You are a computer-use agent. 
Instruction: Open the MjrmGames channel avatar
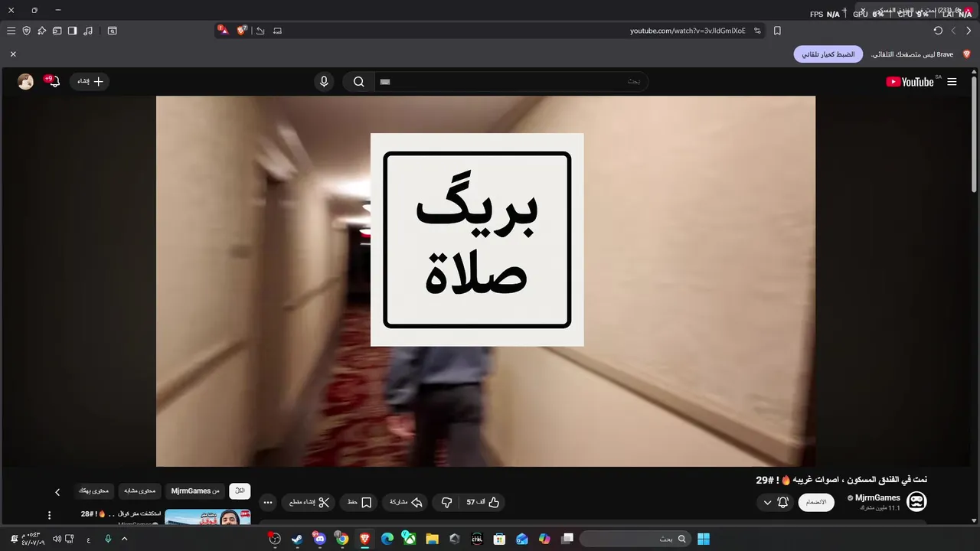[x=916, y=501]
